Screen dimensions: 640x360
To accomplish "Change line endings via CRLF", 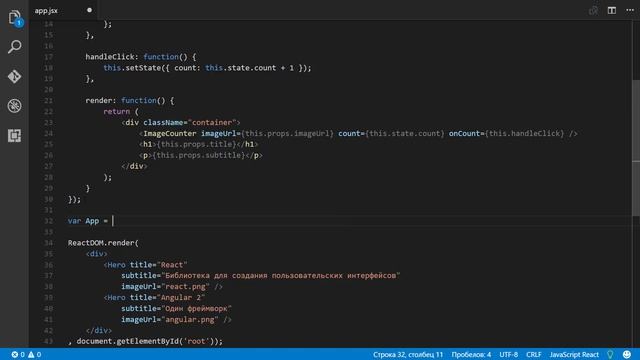I will point(533,354).
